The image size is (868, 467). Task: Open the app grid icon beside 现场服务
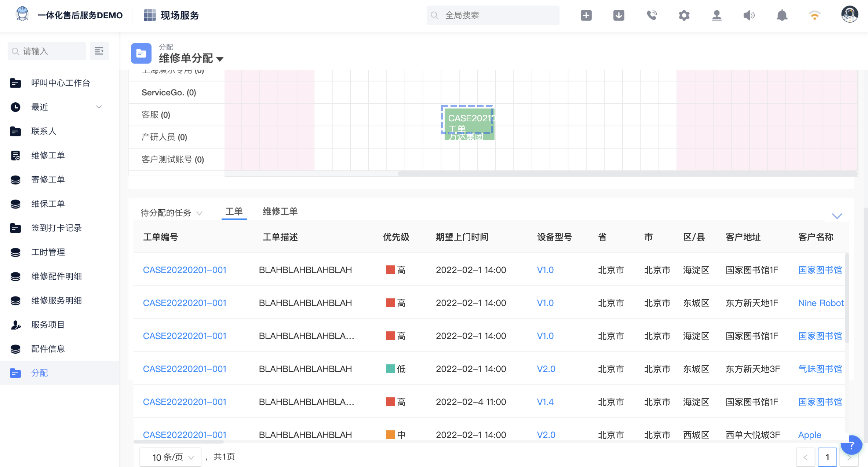[150, 15]
